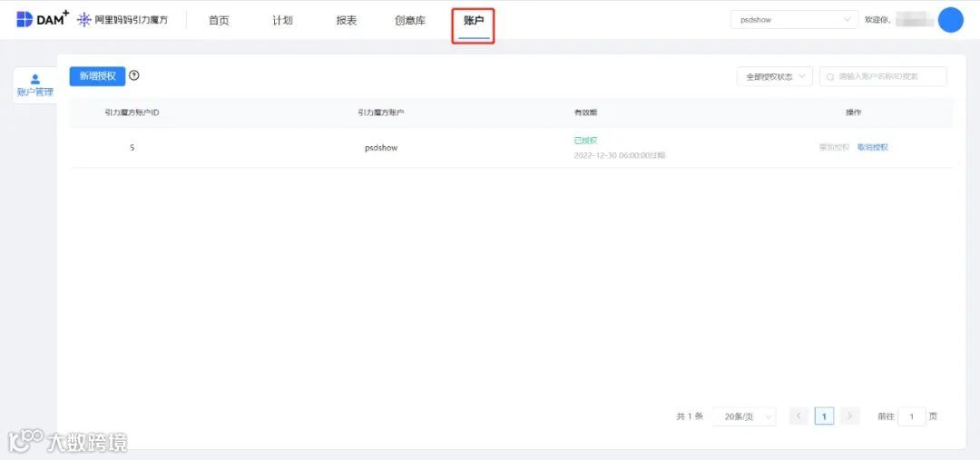This screenshot has width=980, height=460.
Task: Open the 计划 tab
Action: coord(282,20)
